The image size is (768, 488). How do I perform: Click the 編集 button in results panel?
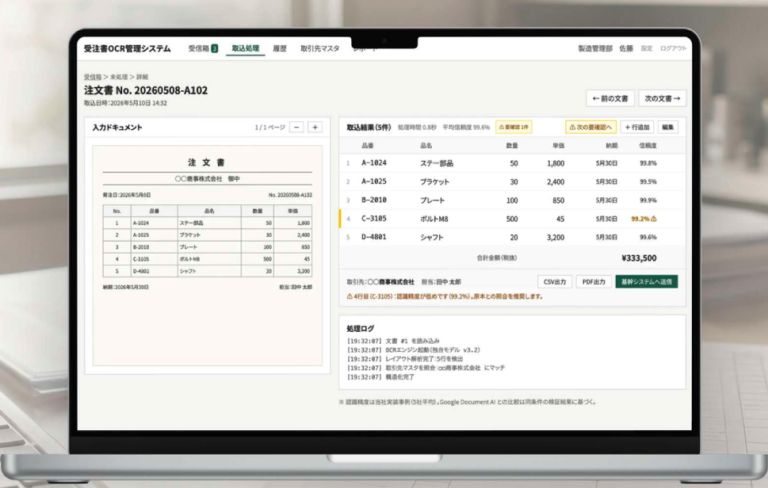(668, 127)
